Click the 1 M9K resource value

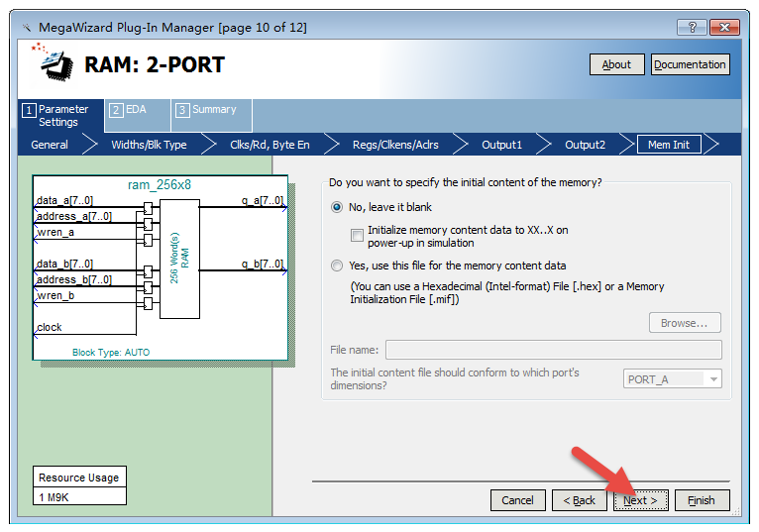54,497
